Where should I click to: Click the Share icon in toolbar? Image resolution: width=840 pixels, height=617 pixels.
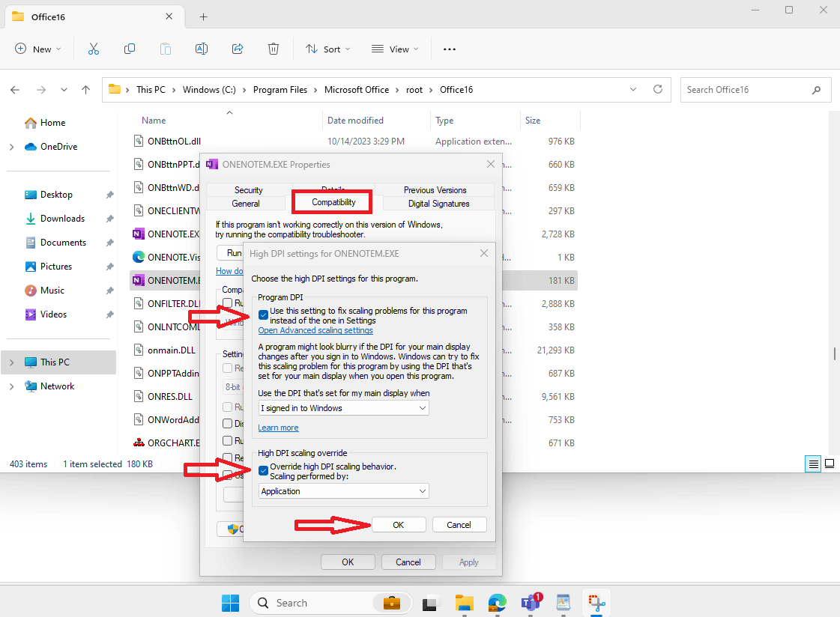click(x=238, y=49)
